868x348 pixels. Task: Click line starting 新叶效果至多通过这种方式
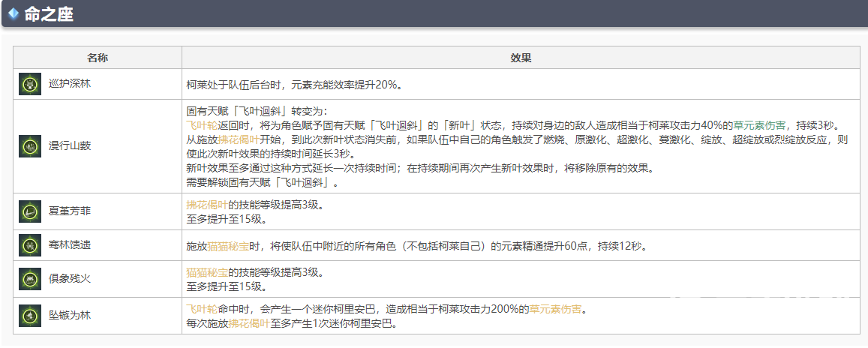tap(420, 168)
